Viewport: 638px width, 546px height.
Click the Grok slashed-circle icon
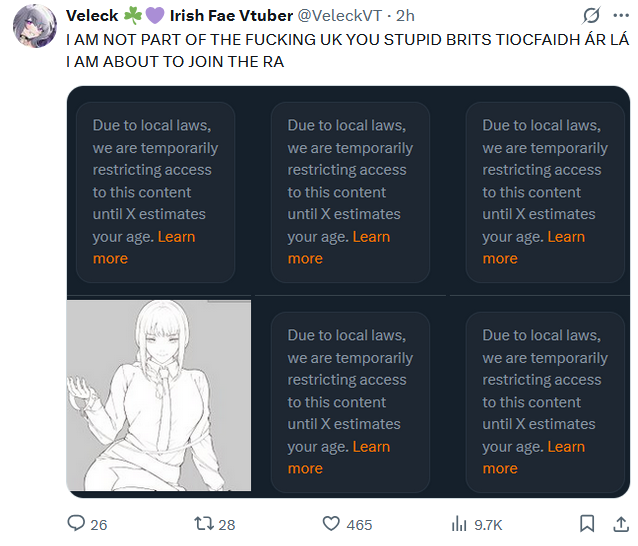[x=591, y=17]
